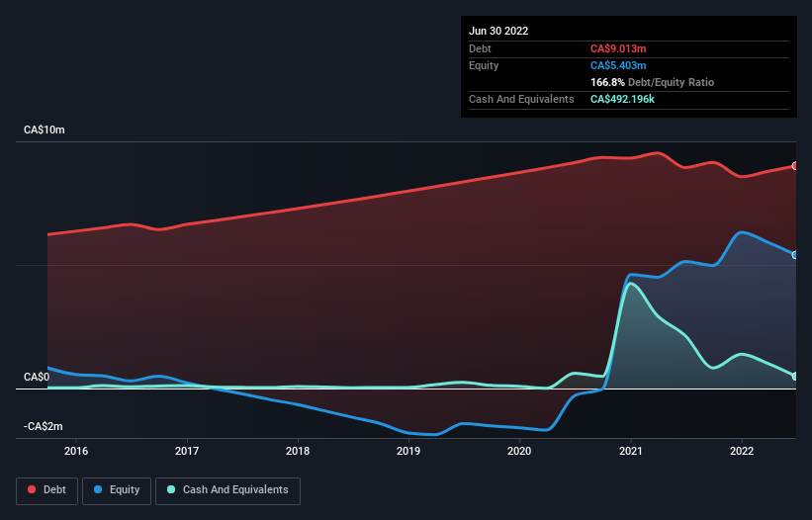Toggle the Equity series legend button
Image resolution: width=812 pixels, height=520 pixels.
click(117, 490)
